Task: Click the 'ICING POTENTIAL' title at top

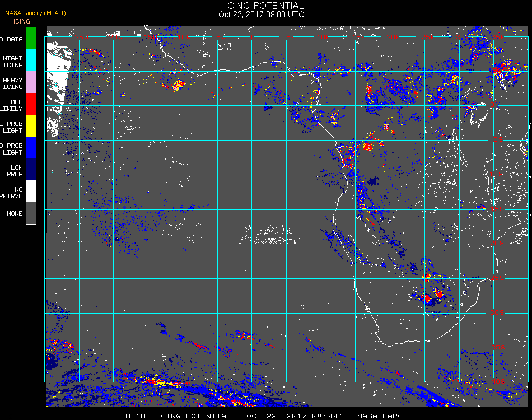Action: [264, 6]
